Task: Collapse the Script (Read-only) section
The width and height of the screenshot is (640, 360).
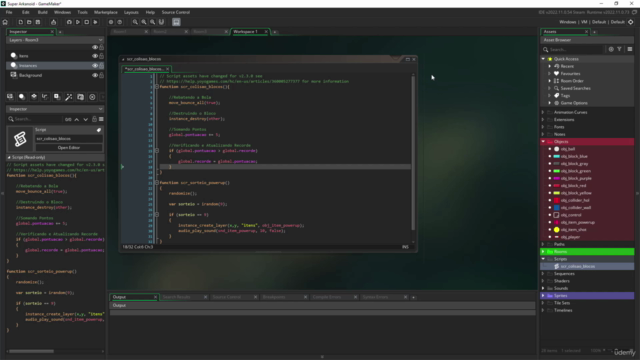Action: tap(9, 157)
